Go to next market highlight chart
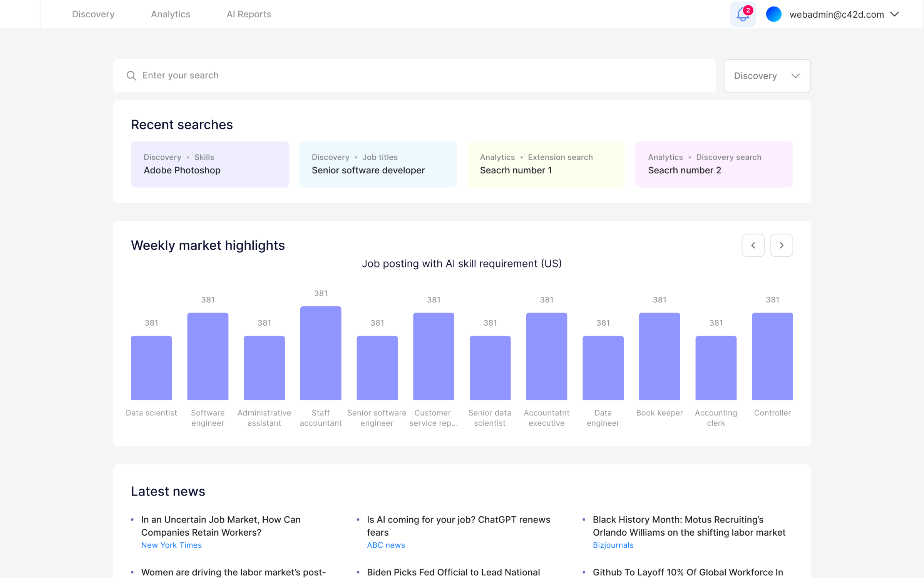Viewport: 924px width, 578px height. [781, 245]
